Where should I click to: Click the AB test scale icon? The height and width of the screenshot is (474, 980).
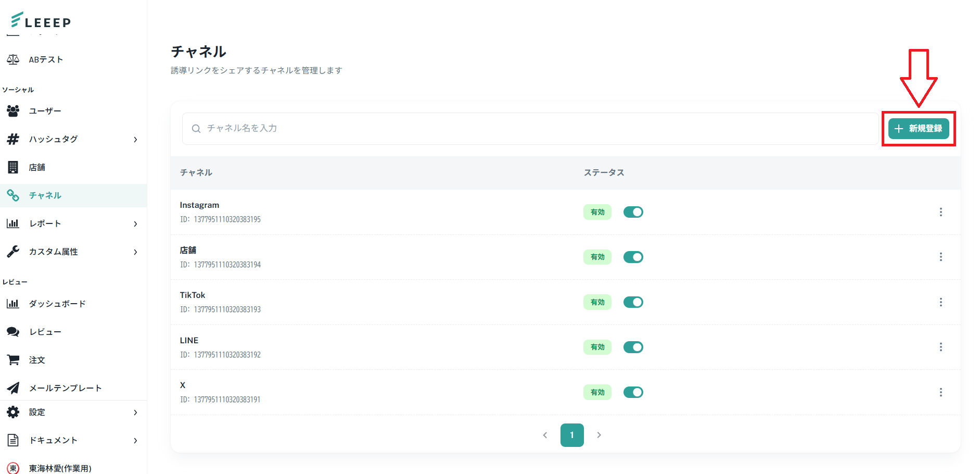pyautogui.click(x=13, y=59)
